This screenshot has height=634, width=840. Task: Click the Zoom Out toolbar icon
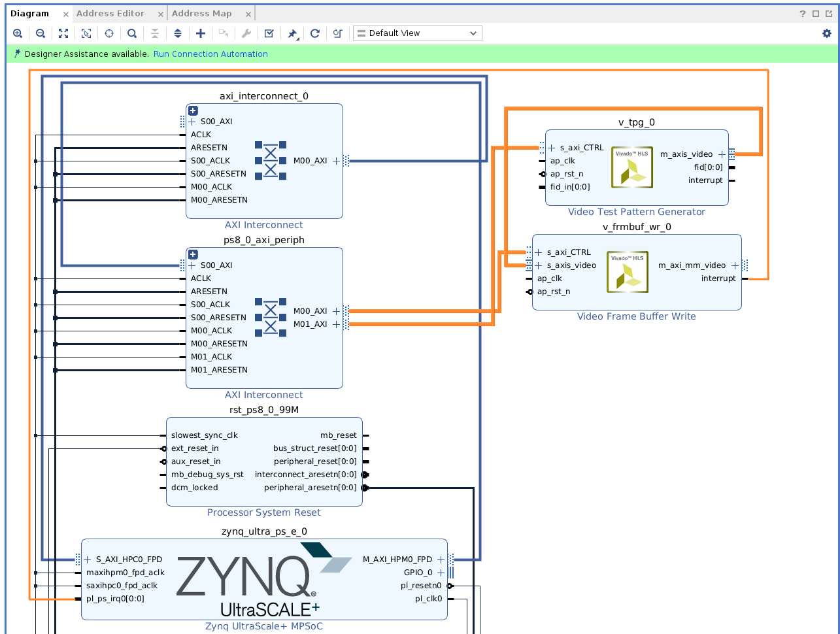coord(41,33)
